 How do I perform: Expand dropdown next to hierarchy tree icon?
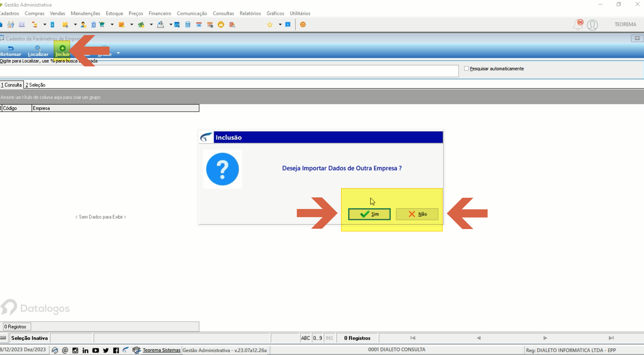coord(45,25)
